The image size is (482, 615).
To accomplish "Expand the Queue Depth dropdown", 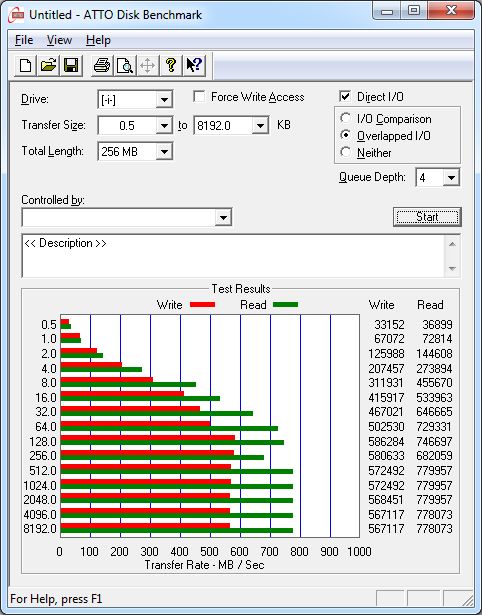I will [451, 178].
